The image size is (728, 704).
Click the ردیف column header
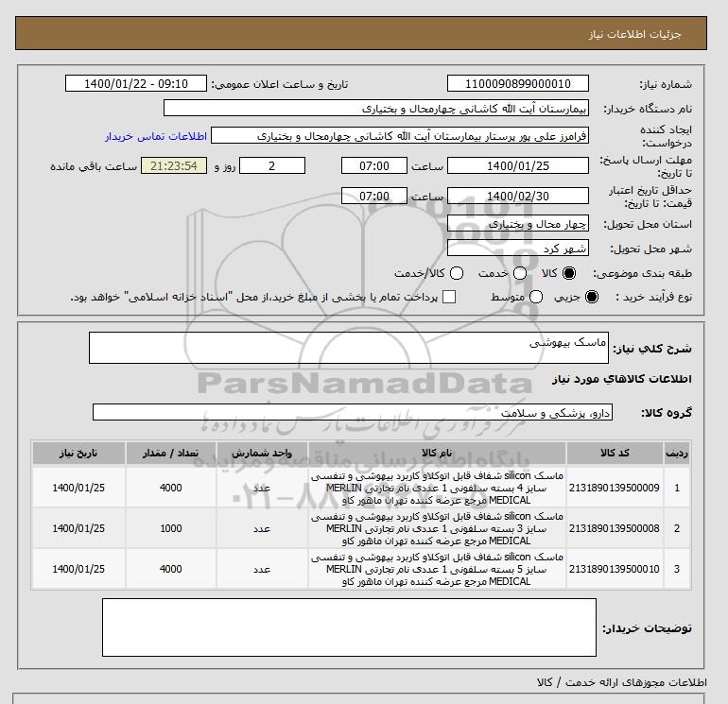coord(677,453)
